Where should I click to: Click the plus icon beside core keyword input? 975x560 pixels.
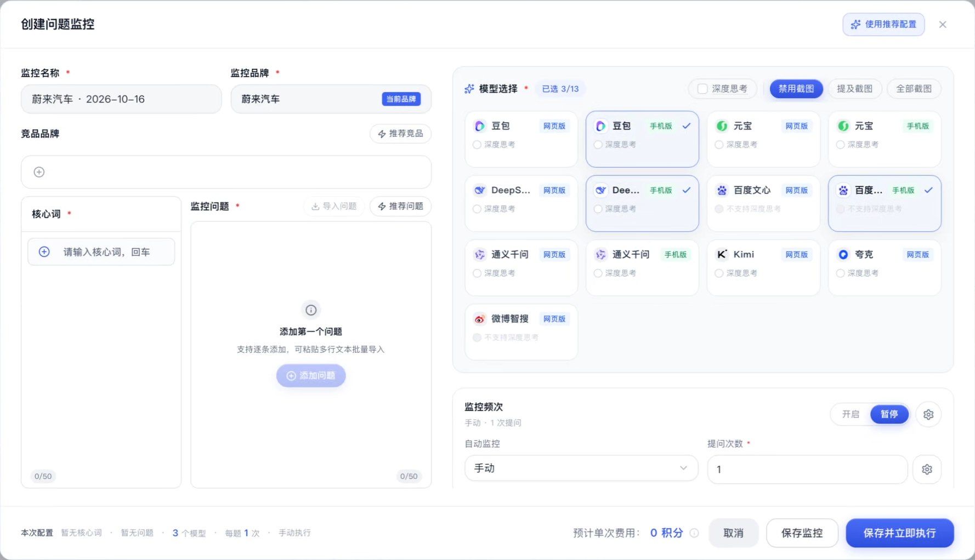(44, 252)
